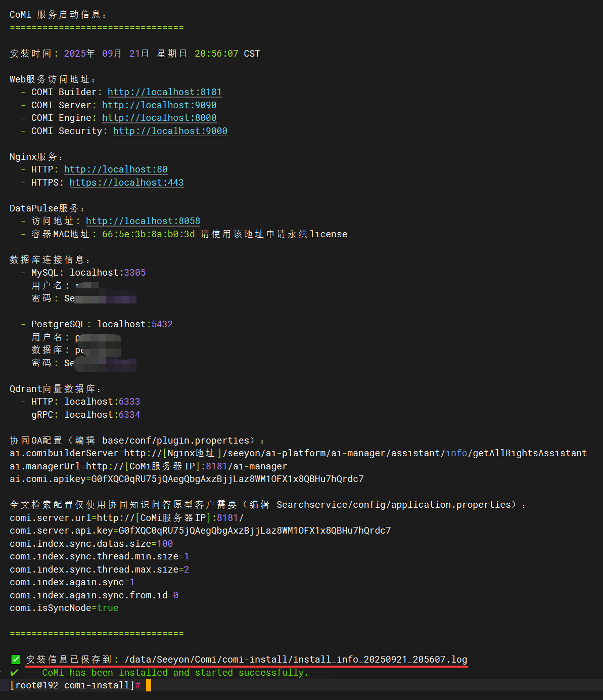Open the COMI Server link http://localhost:9090
The width and height of the screenshot is (603, 700).
point(159,105)
